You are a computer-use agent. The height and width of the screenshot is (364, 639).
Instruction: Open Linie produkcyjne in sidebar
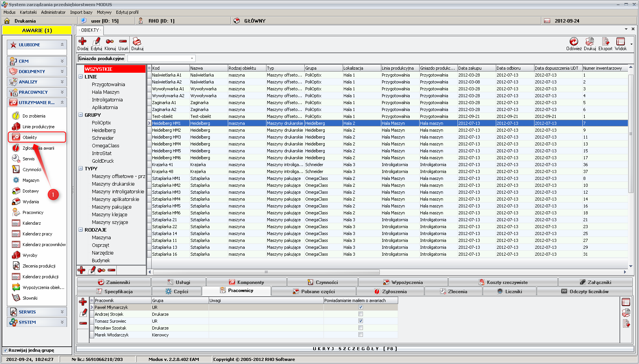(x=38, y=127)
